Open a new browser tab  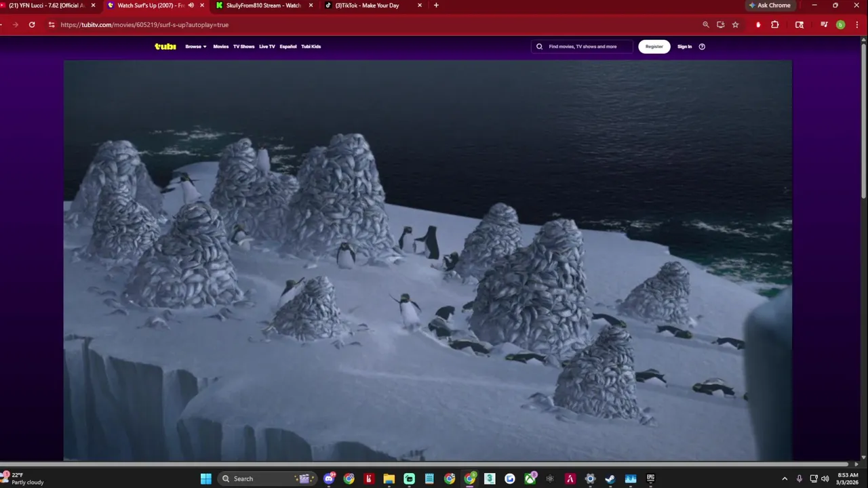click(436, 5)
